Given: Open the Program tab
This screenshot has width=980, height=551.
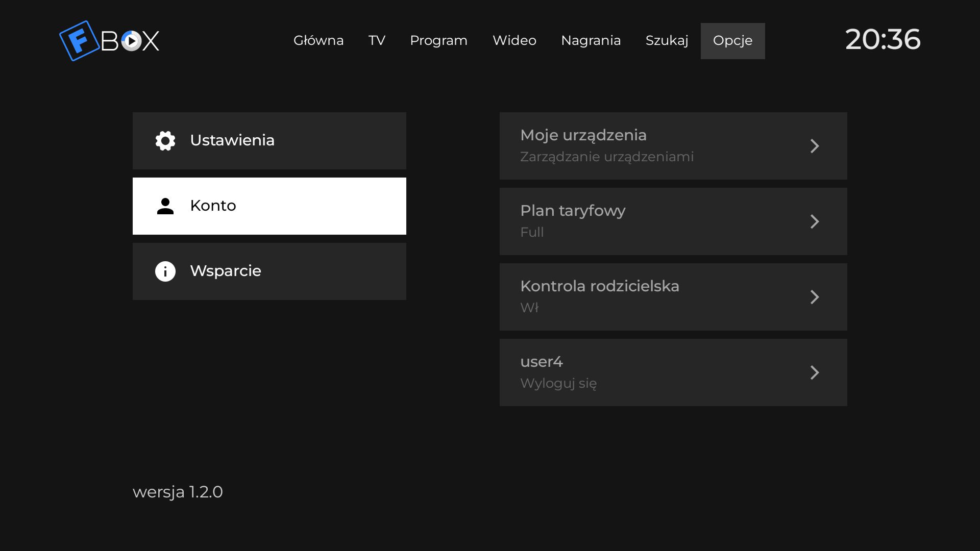Looking at the screenshot, I should (438, 41).
